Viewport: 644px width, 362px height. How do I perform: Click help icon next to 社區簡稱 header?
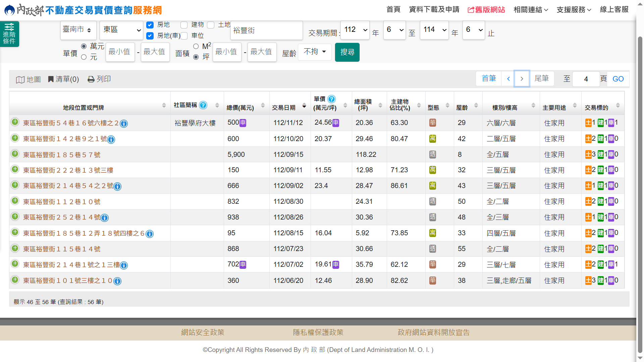tap(203, 105)
